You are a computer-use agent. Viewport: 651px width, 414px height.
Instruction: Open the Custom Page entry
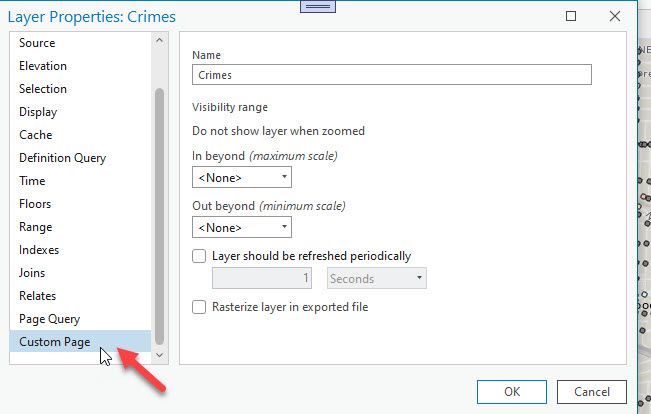coord(54,342)
